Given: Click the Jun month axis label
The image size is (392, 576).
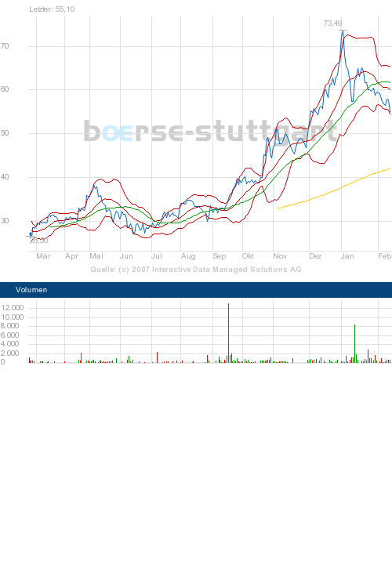Looking at the screenshot, I should tap(126, 256).
